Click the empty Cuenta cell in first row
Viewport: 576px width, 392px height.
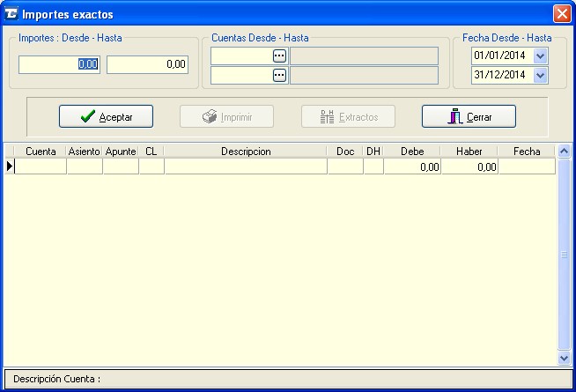(x=41, y=166)
